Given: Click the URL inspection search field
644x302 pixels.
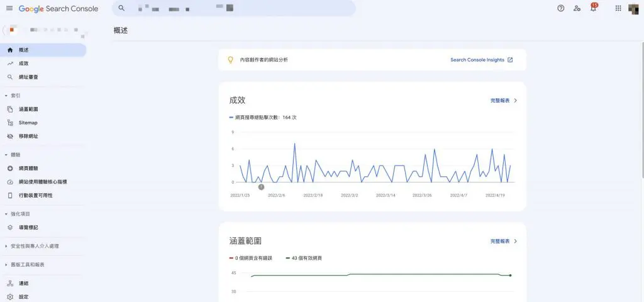Looking at the screenshot, I should (x=234, y=8).
